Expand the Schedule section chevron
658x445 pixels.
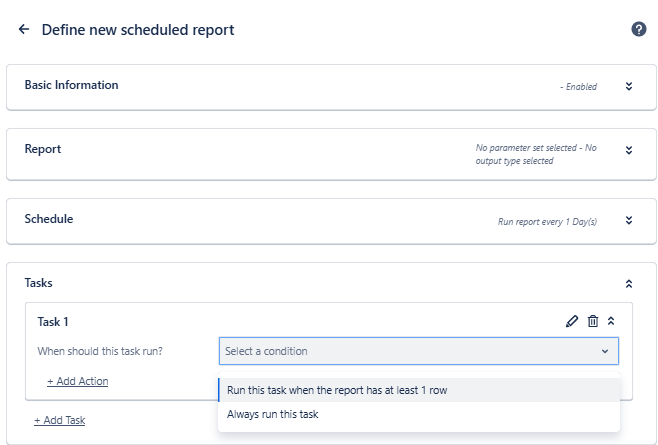(x=629, y=220)
